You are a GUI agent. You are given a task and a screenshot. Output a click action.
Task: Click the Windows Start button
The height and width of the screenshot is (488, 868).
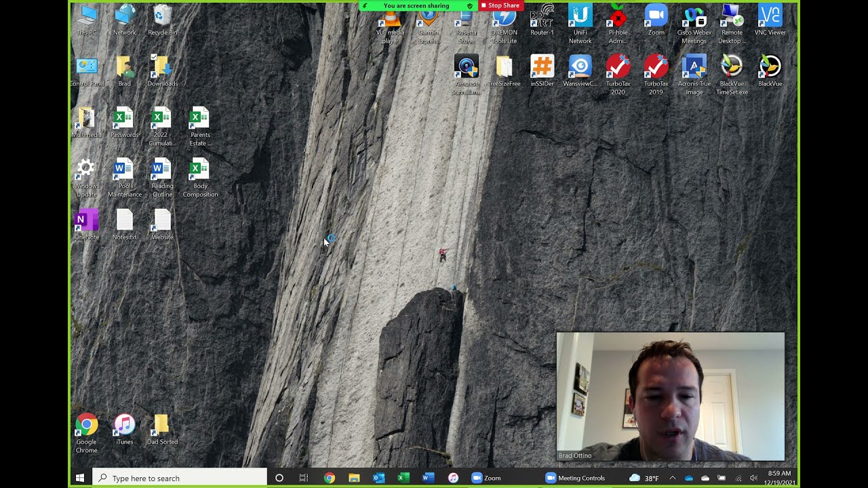point(80,478)
